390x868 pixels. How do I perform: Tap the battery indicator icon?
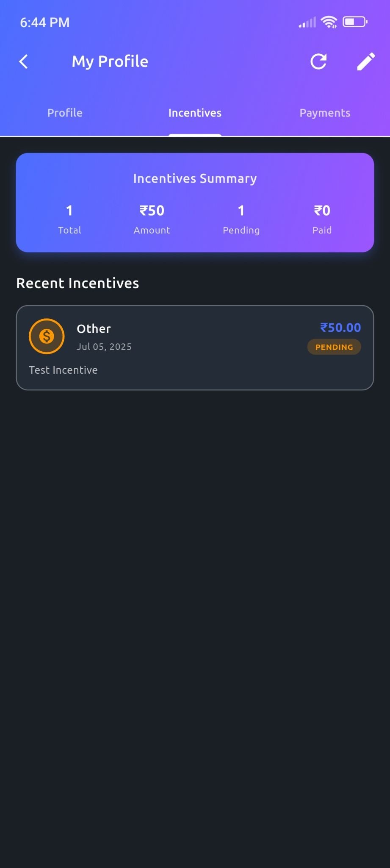point(355,22)
